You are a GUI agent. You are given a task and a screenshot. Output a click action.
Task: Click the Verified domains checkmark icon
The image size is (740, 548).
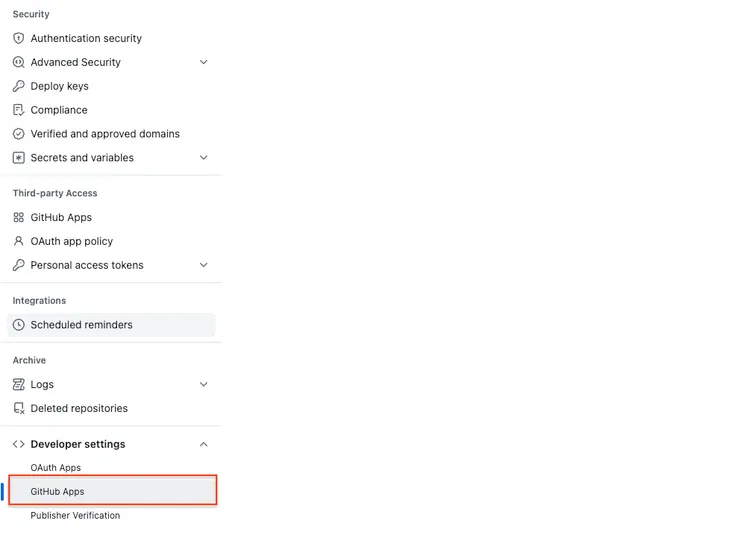point(18,134)
